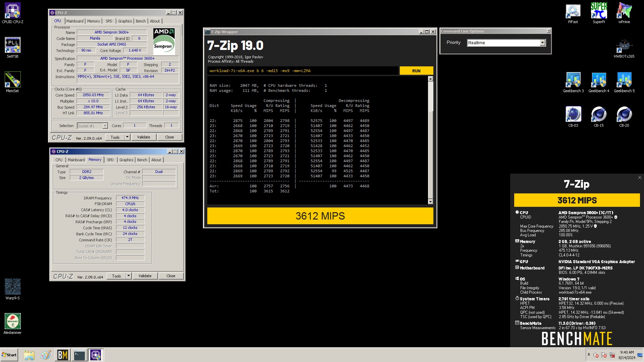Switch to CPU tab in lower CPU-Z
The height and width of the screenshot is (362, 644).
click(59, 160)
